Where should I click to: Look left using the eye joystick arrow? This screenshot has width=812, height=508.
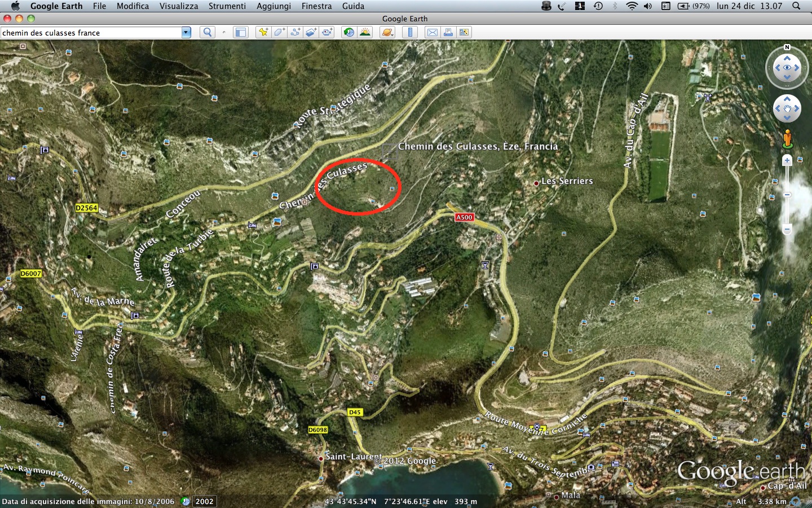click(778, 68)
